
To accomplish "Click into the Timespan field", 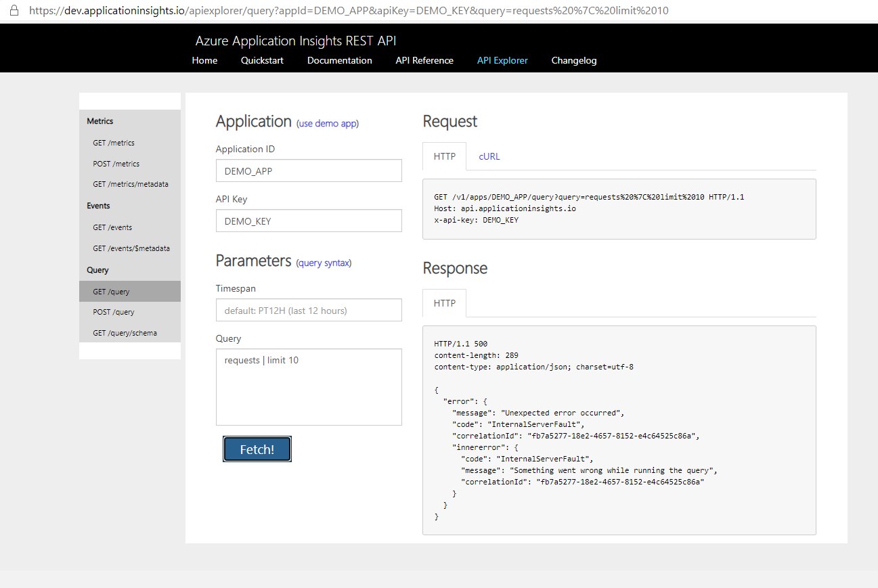I will pos(309,311).
